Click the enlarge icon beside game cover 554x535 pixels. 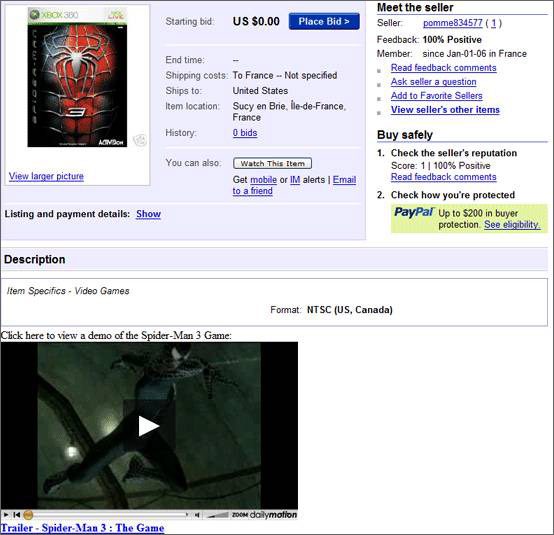click(140, 140)
